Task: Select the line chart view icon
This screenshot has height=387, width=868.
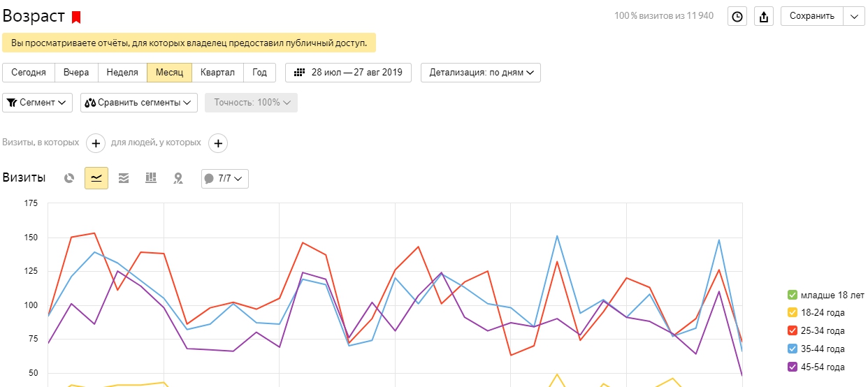Action: (96, 178)
